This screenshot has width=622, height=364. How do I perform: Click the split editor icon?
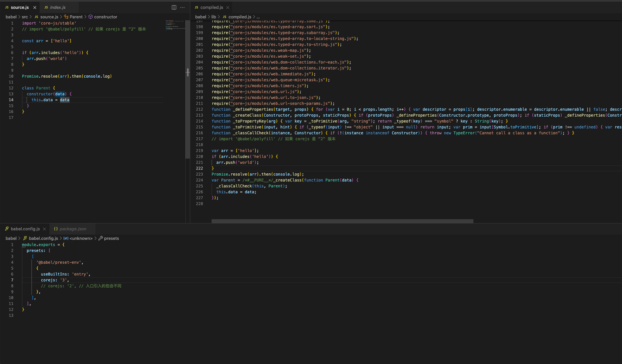pos(174,7)
